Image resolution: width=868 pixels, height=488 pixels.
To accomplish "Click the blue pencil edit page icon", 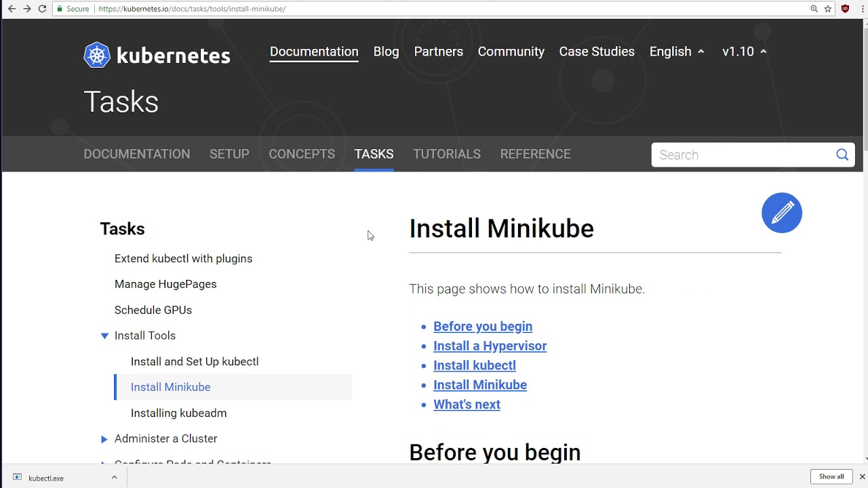I will [x=781, y=213].
